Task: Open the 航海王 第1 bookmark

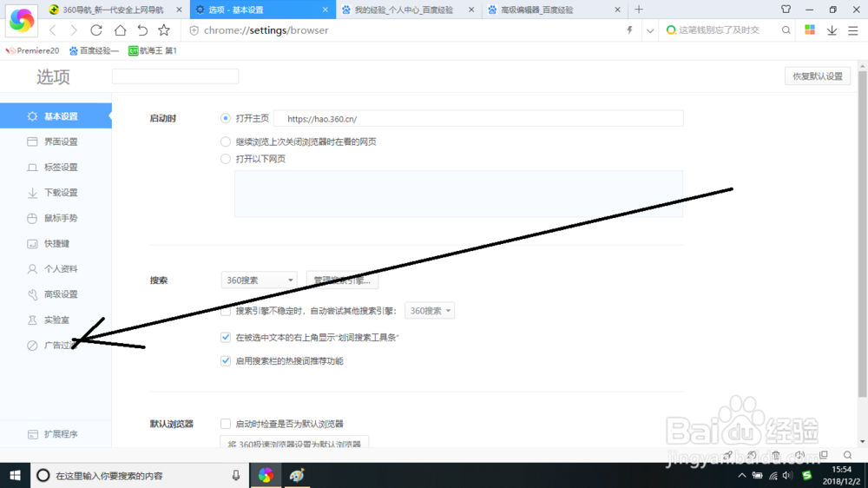Action: point(152,50)
